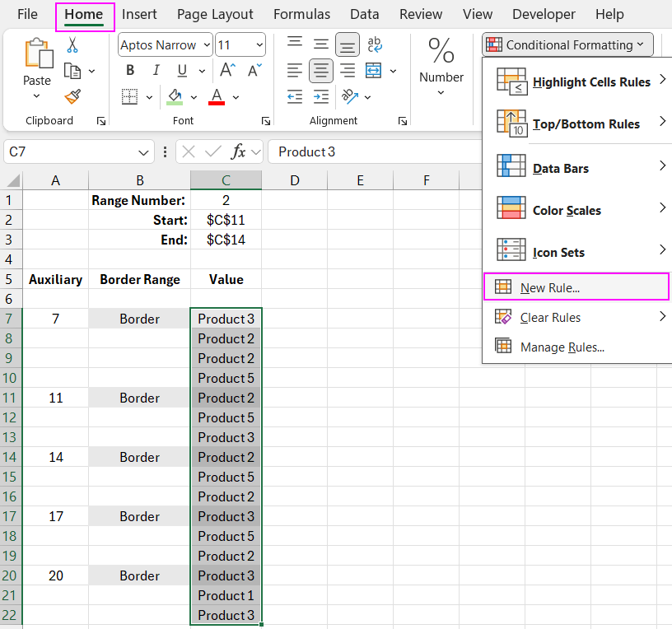Click the Increase Indent icon
The height and width of the screenshot is (629, 672).
coord(321,97)
